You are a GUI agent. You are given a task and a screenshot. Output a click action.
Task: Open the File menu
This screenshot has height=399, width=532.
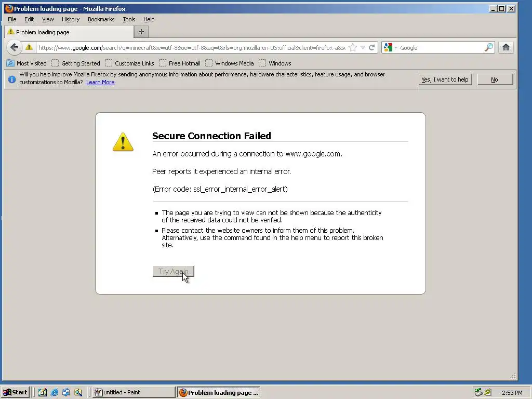[12, 19]
